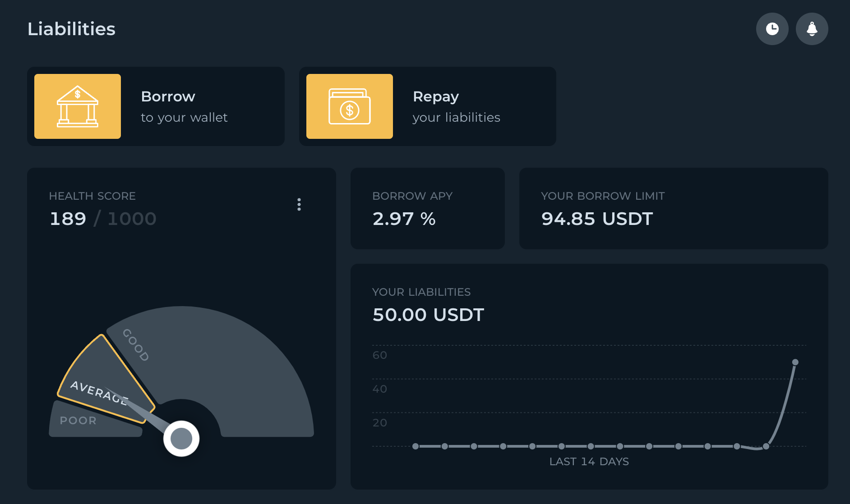This screenshot has width=850, height=504.
Task: Open Health Score three-dot menu
Action: click(x=299, y=205)
